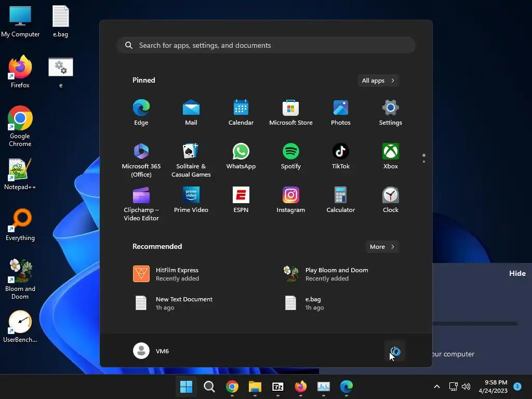532x399 pixels.
Task: Open Solitaire & Casual Games
Action: [x=191, y=160]
